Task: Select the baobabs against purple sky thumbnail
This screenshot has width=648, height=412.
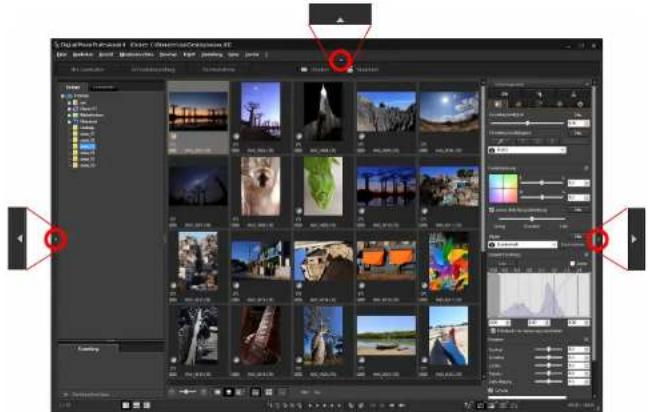Action: tap(260, 110)
